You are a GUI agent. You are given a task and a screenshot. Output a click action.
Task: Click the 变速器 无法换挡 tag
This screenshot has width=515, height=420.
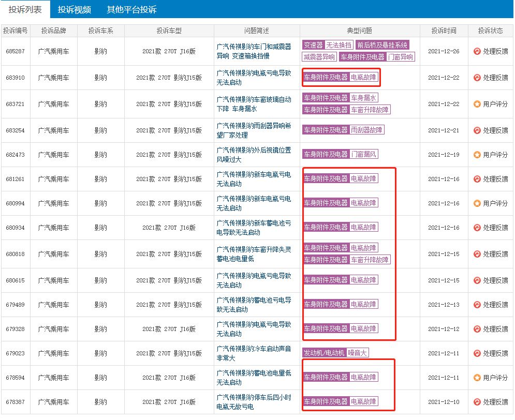click(328, 45)
